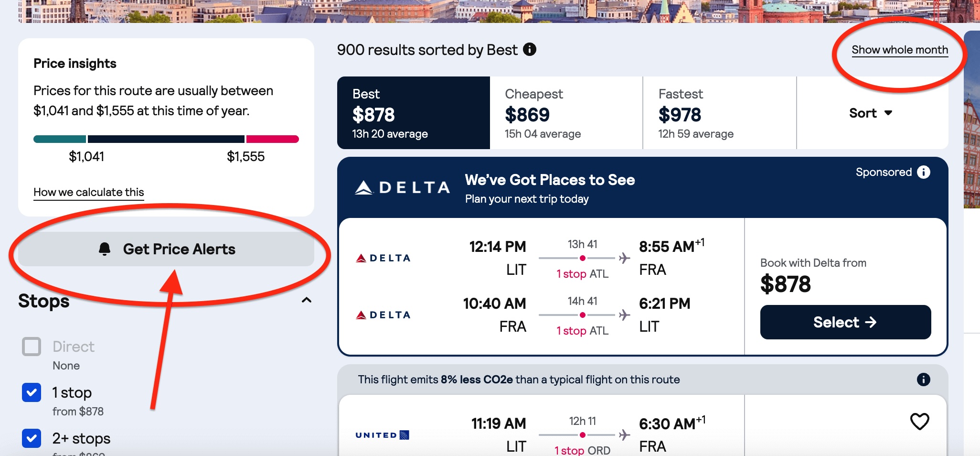Click the Delta logo beside the return flight
The width and height of the screenshot is (980, 456).
point(382,315)
